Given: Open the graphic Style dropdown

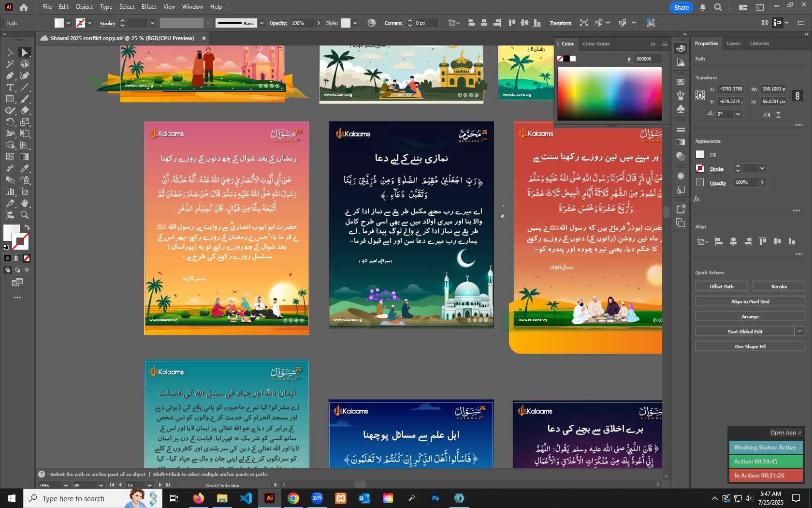Looking at the screenshot, I should (x=355, y=23).
